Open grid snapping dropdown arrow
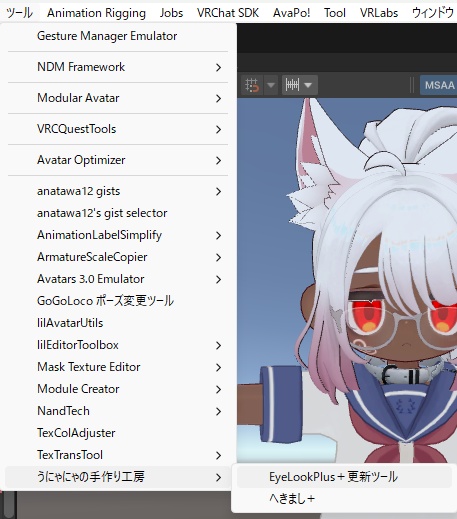Screen dimensions: 457x519 click(x=271, y=85)
